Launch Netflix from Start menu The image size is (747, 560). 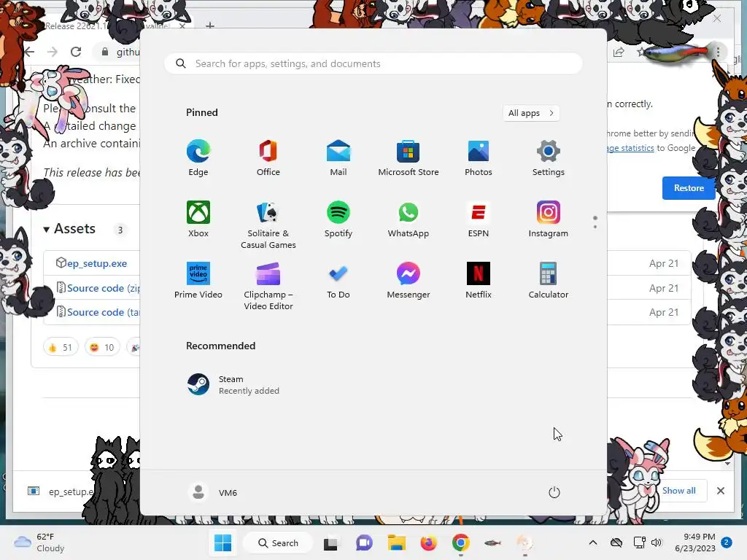479,281
